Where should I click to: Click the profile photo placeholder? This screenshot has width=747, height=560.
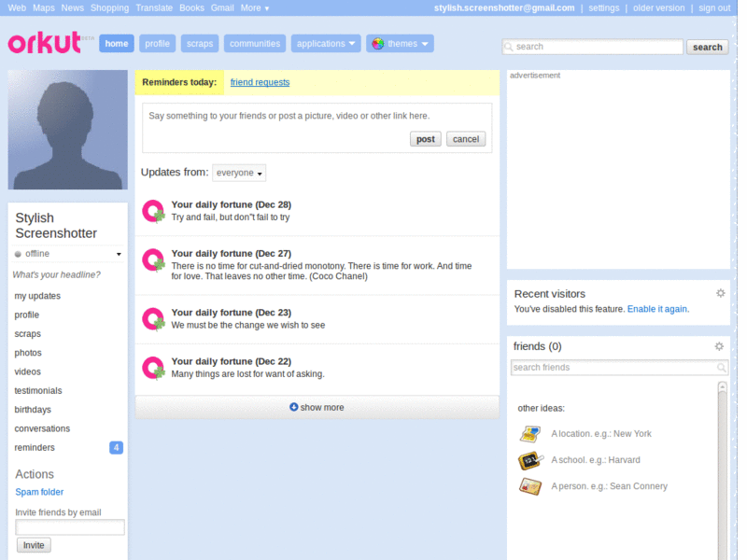point(67,130)
